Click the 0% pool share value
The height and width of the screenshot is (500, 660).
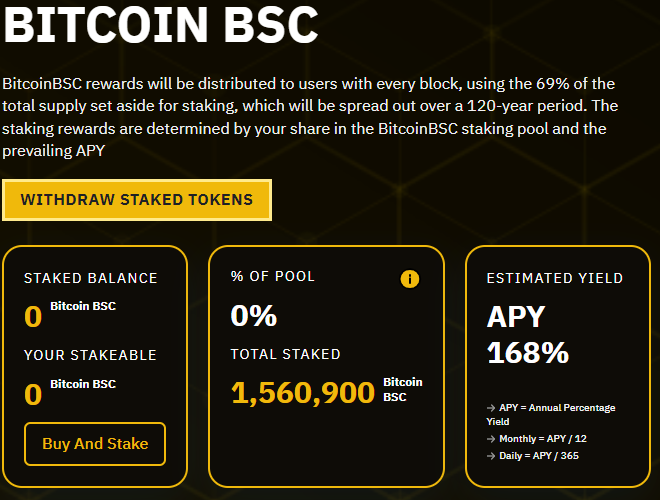click(254, 315)
